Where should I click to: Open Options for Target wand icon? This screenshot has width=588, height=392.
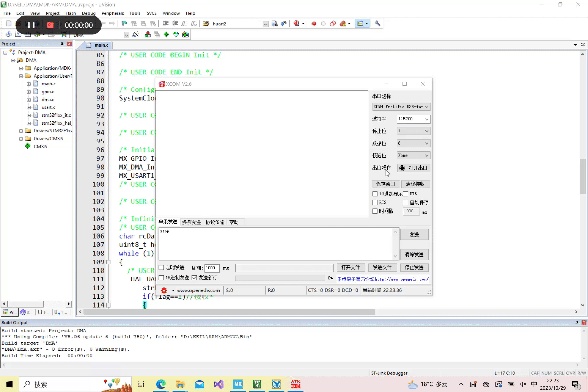[x=136, y=35]
